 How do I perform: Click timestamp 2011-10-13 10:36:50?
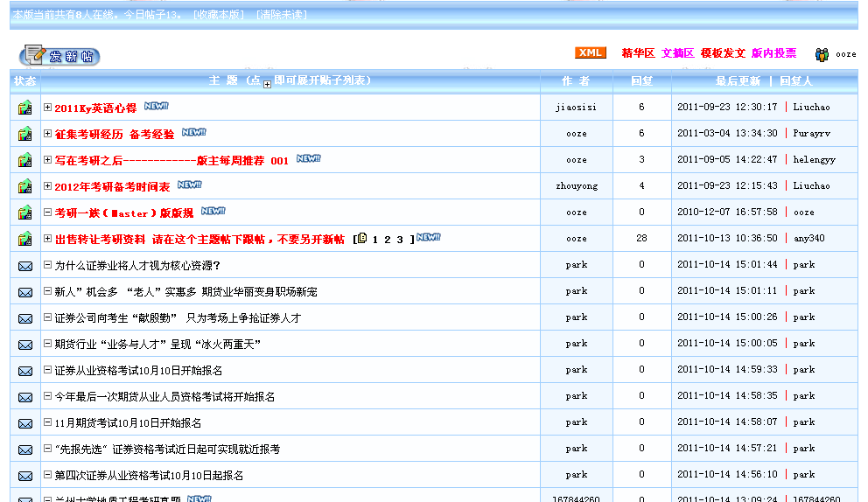pos(727,238)
